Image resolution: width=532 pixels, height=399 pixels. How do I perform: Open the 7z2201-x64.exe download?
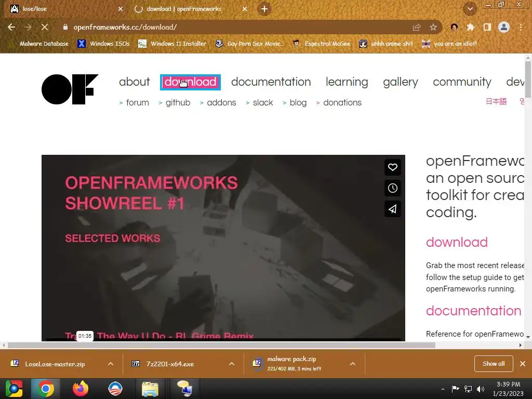pos(170,364)
